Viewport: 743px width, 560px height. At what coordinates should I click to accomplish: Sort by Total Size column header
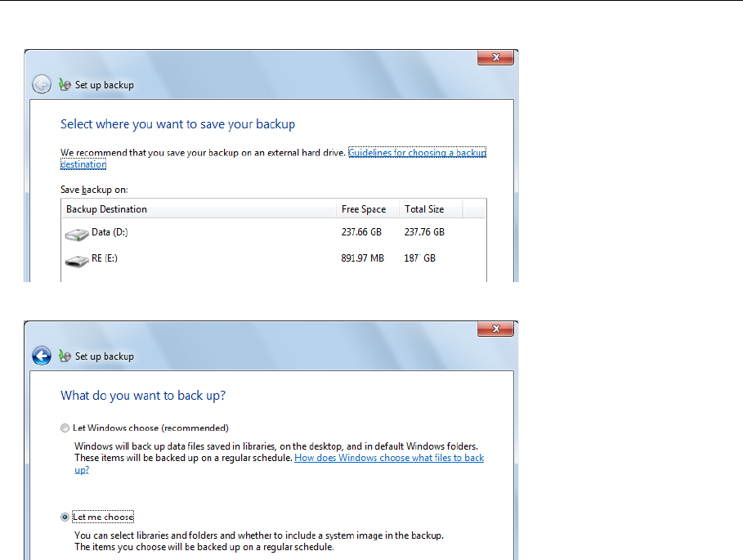point(430,209)
